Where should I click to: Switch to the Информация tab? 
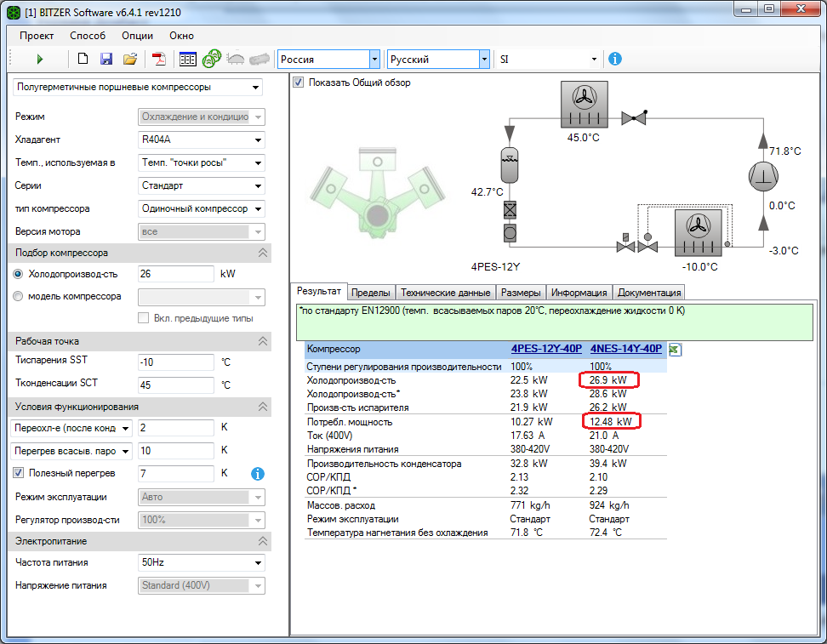tap(579, 292)
